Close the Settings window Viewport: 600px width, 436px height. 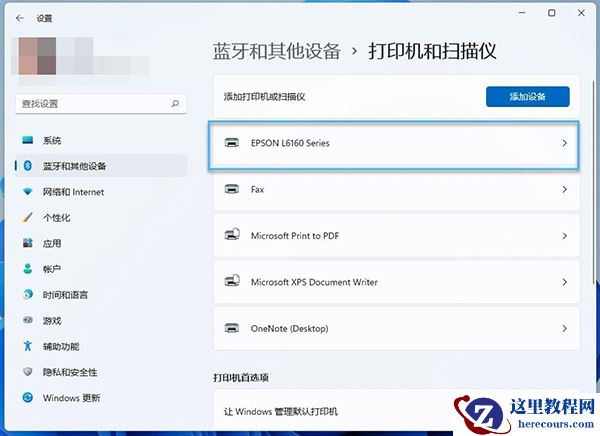581,13
